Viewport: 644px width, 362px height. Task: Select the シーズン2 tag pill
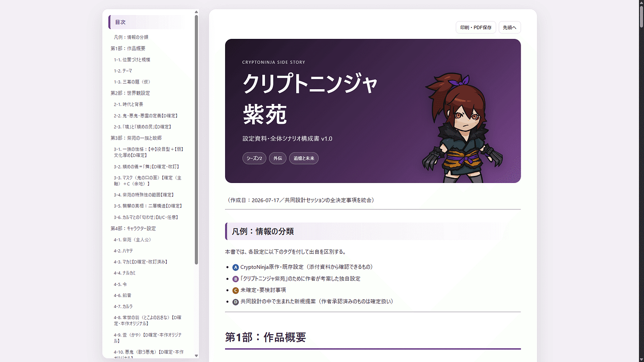point(254,158)
